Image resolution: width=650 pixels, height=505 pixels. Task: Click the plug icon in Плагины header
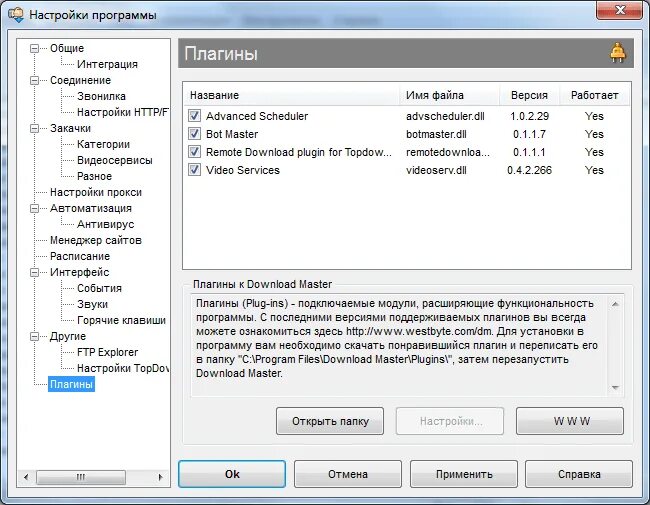point(618,53)
